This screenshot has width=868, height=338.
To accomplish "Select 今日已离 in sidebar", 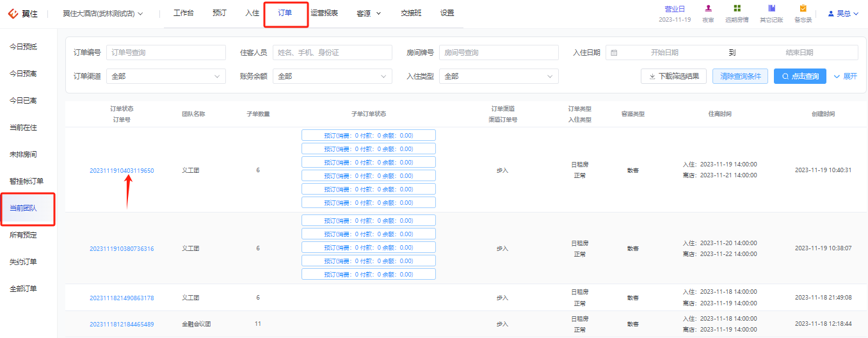I will click(x=23, y=101).
